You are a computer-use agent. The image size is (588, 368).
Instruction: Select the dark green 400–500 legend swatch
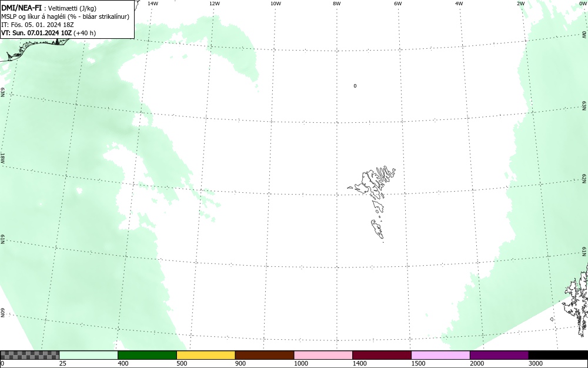147,355
